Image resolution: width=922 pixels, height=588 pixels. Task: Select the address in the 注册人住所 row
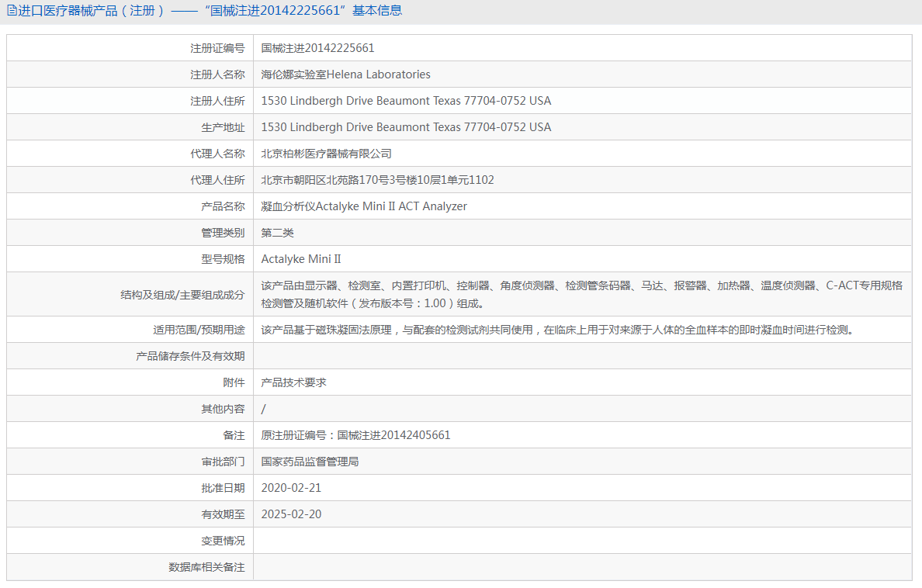407,101
